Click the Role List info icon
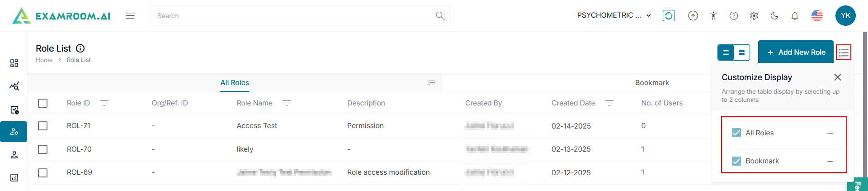This screenshot has height=191, width=868. pos(80,48)
